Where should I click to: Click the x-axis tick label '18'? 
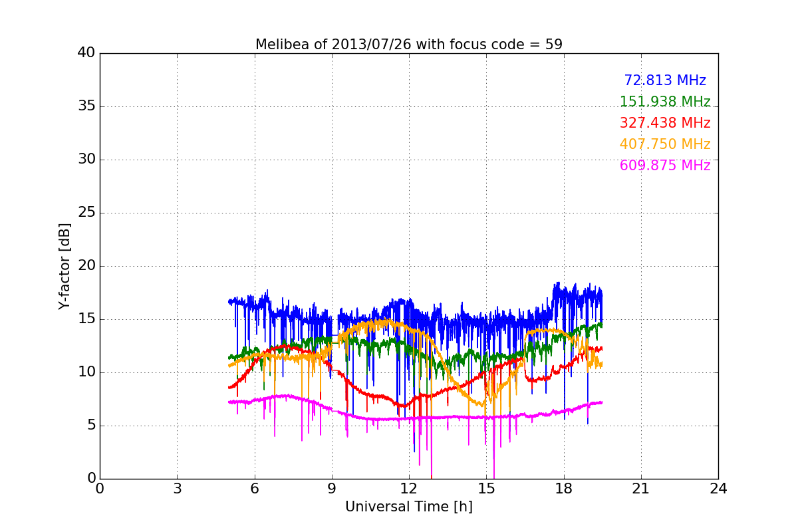(564, 489)
